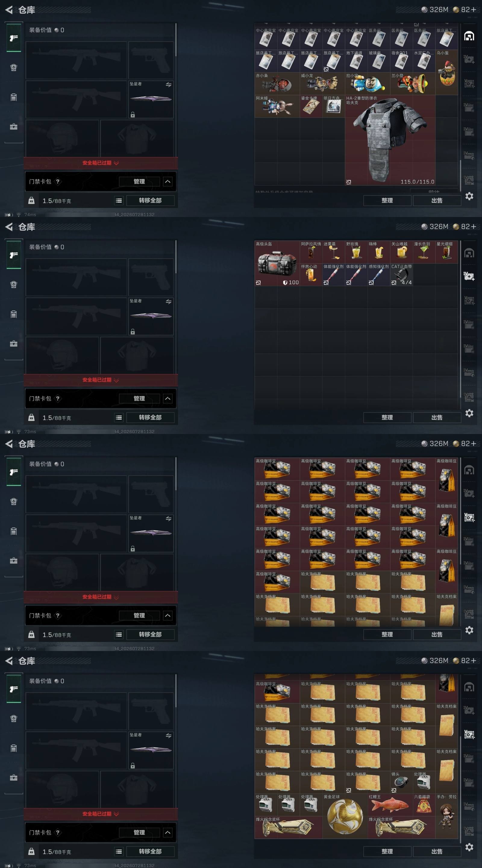Pick the 感知强化剂 blue injector

tap(379, 275)
